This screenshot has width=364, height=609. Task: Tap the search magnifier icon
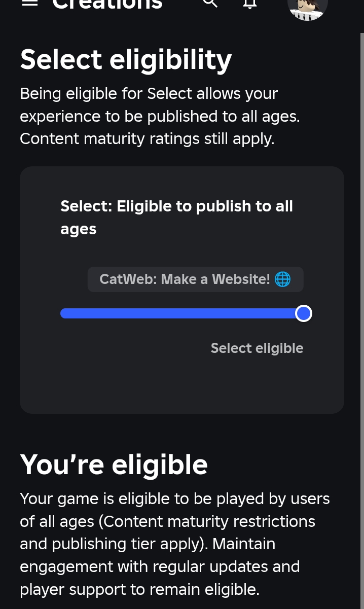tap(210, 3)
